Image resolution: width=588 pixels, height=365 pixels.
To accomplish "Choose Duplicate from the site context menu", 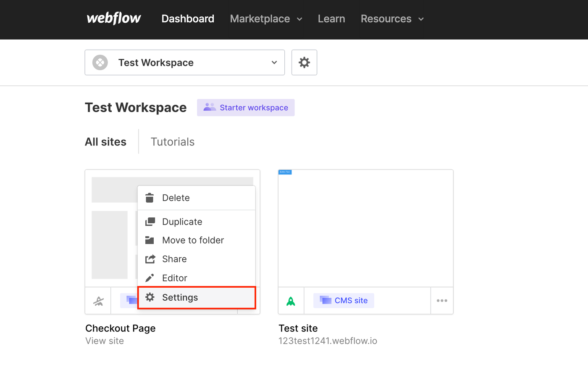I will click(x=196, y=222).
